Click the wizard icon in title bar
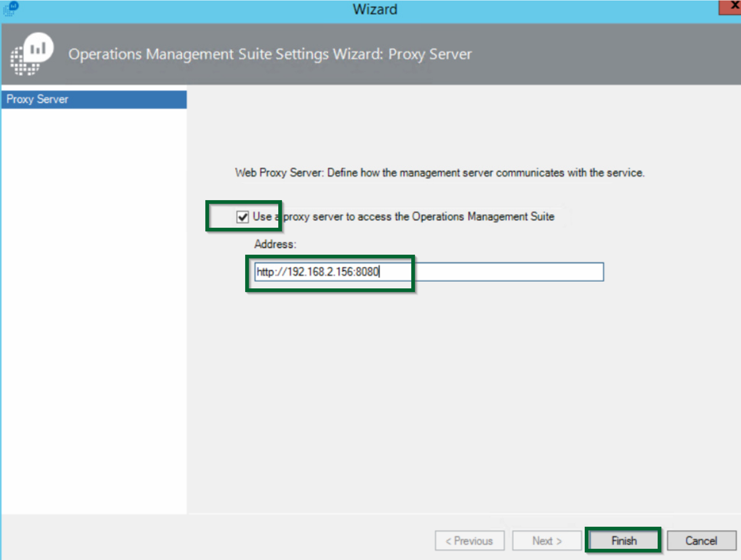Viewport: 741px width, 560px height. (x=10, y=8)
